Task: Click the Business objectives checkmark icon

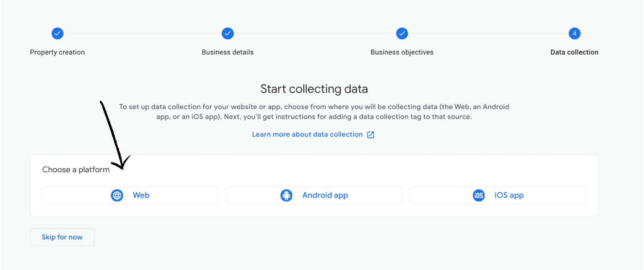Action: coord(402,33)
